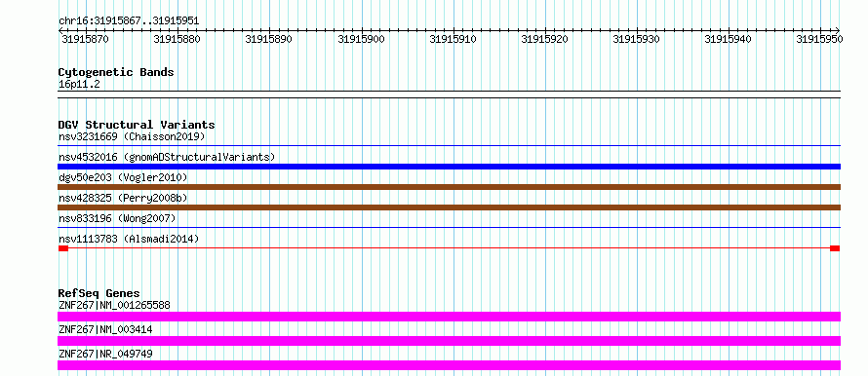Click the thin blue nsv833196 variant line
This screenshot has height=376, width=868.
click(x=449, y=227)
